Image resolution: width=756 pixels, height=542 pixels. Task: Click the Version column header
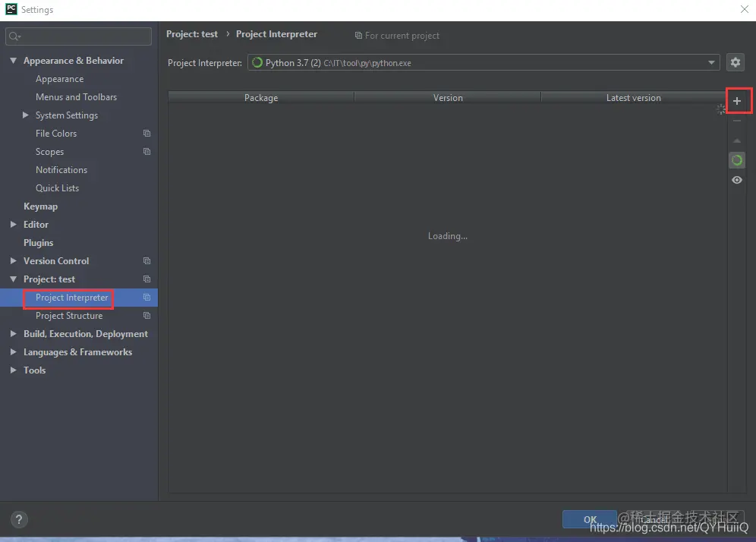click(x=447, y=97)
